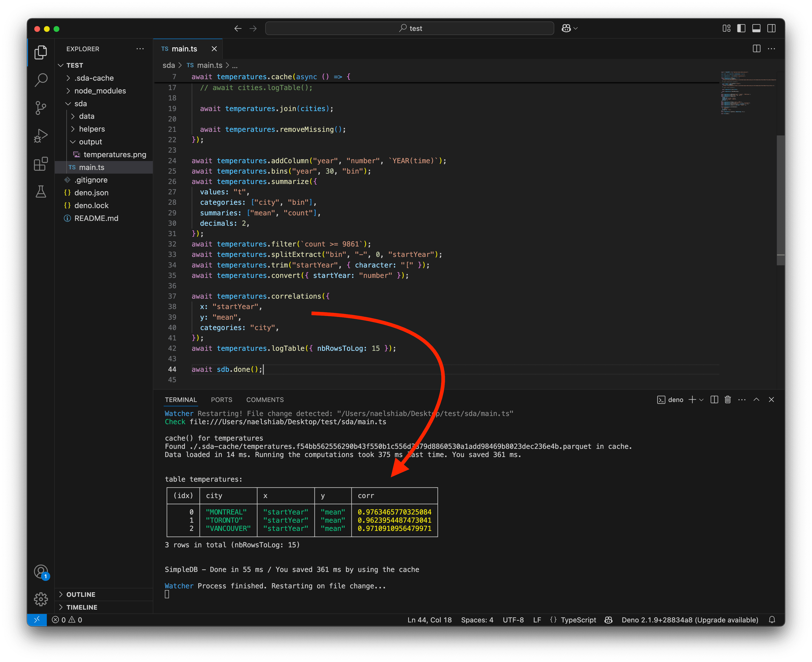The height and width of the screenshot is (662, 812).
Task: Click Deno 2.1.9 version status item
Action: [x=690, y=620]
